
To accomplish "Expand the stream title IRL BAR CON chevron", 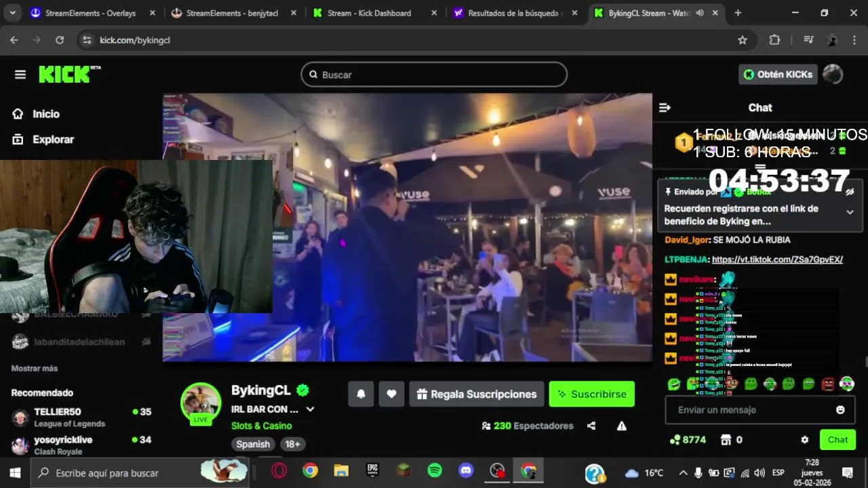I will [310, 409].
